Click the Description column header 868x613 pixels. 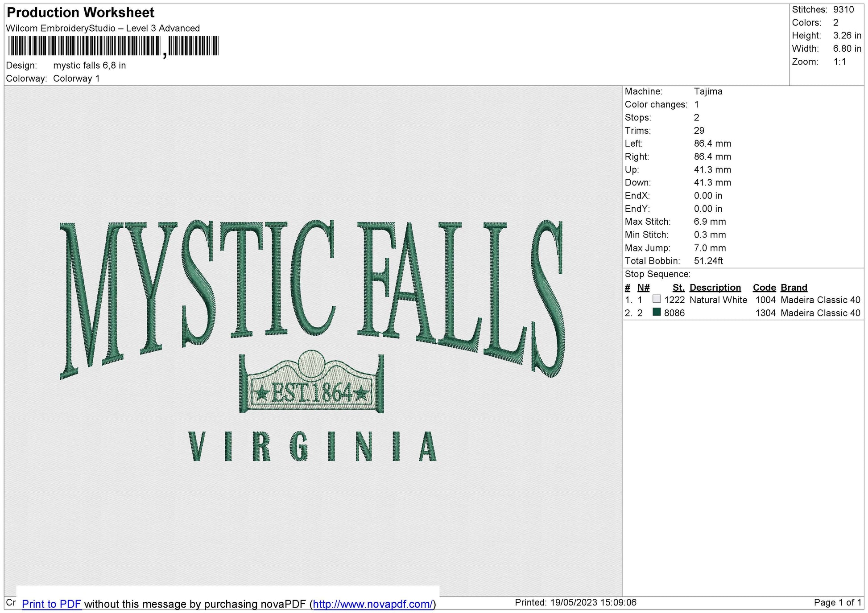coord(715,288)
